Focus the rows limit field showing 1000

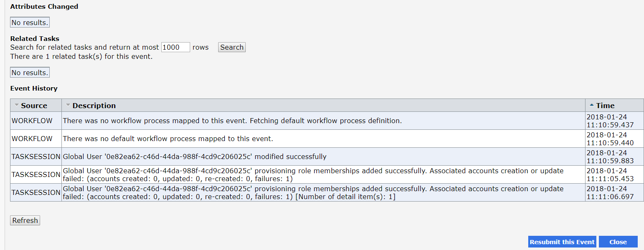point(176,47)
